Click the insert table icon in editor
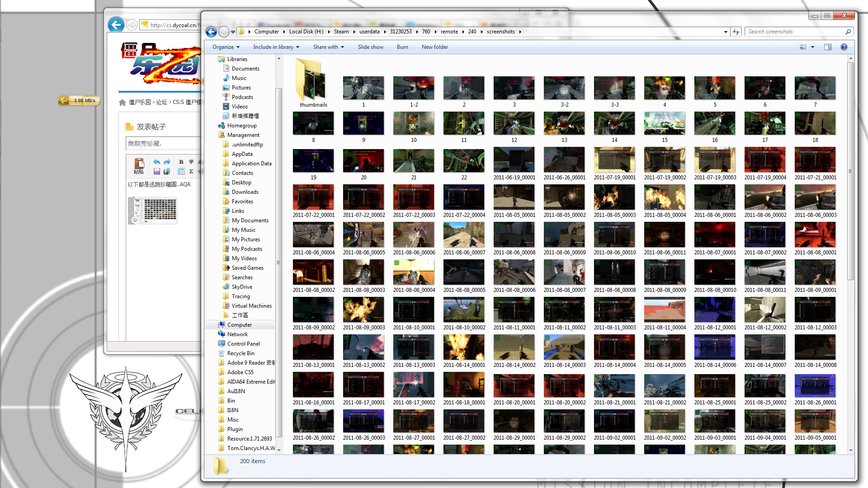Viewport: 868px width, 488px height. pyautogui.click(x=181, y=172)
